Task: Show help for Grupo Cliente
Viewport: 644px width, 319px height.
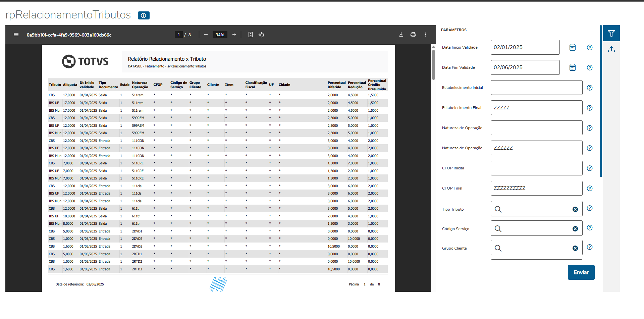Action: tap(590, 247)
